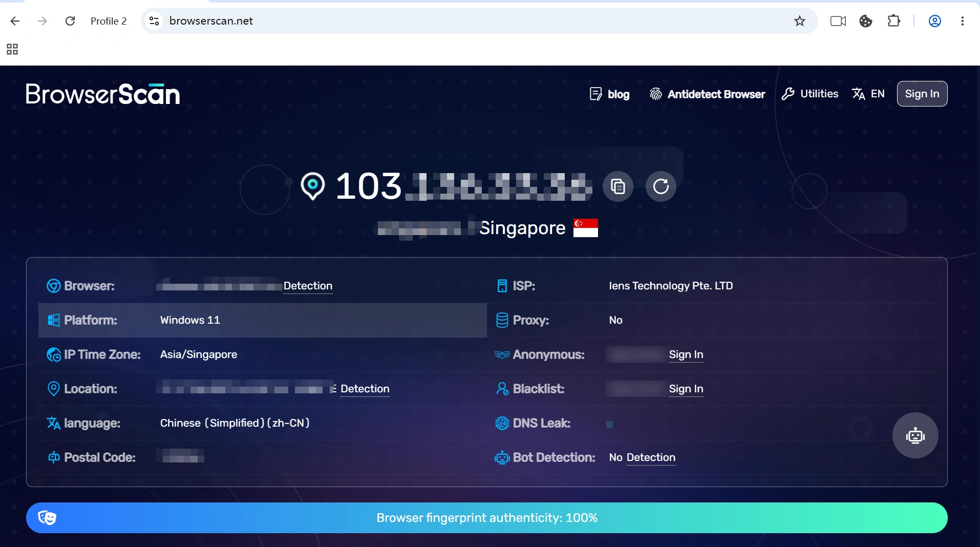
Task: Change language via EN selector
Action: 868,94
